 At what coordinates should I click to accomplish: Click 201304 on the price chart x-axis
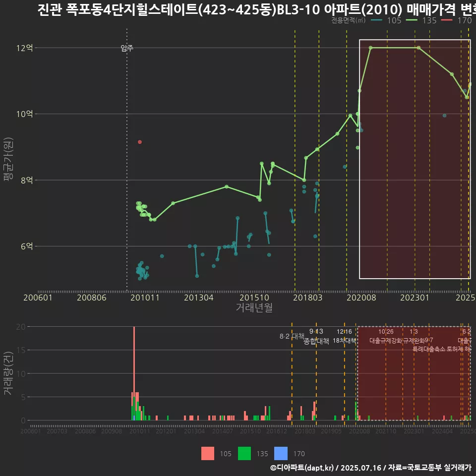click(198, 297)
